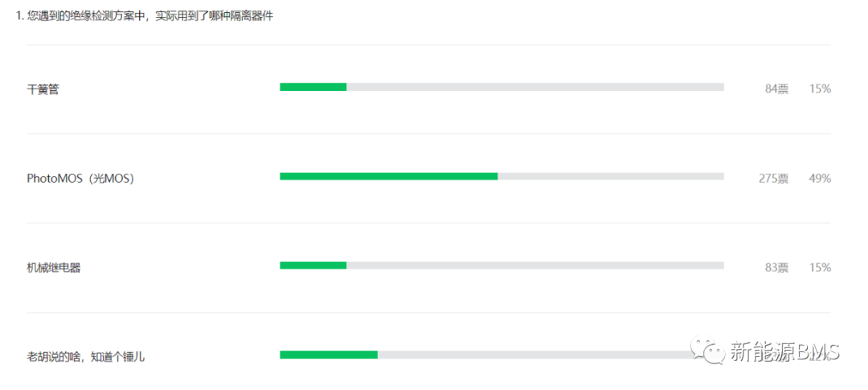868x390 pixels.
Task: Click the 15% label beside 干簧管
Action: tap(820, 89)
